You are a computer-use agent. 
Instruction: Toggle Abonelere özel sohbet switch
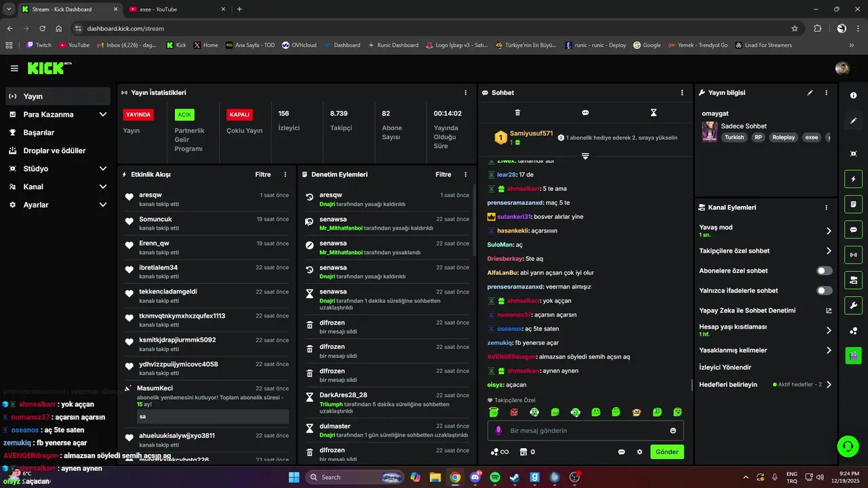[x=824, y=270]
